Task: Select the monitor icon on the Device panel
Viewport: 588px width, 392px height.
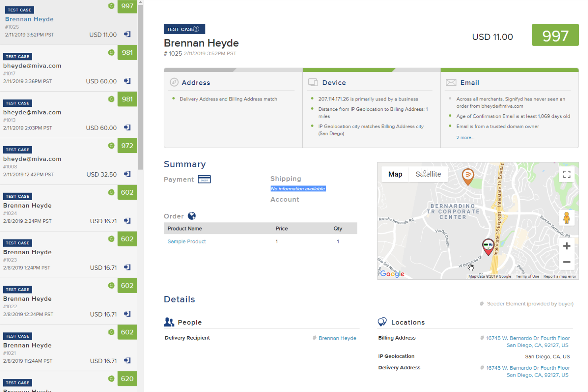Action: pos(313,82)
